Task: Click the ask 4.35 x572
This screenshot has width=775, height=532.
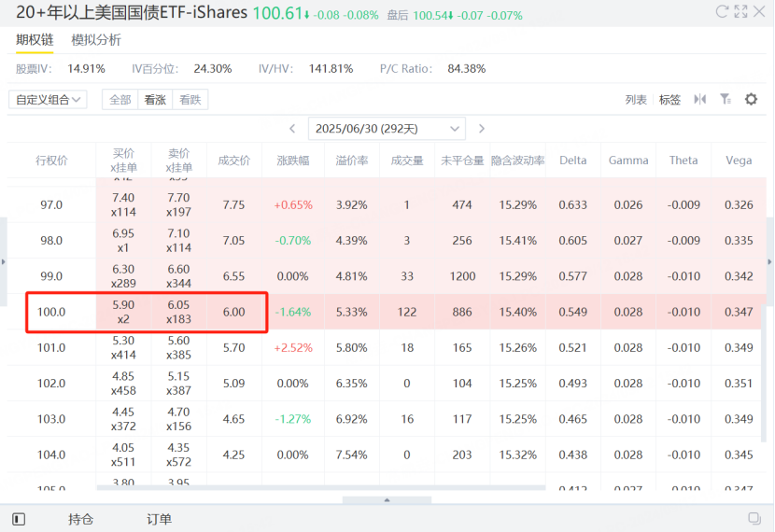Action: pos(179,455)
